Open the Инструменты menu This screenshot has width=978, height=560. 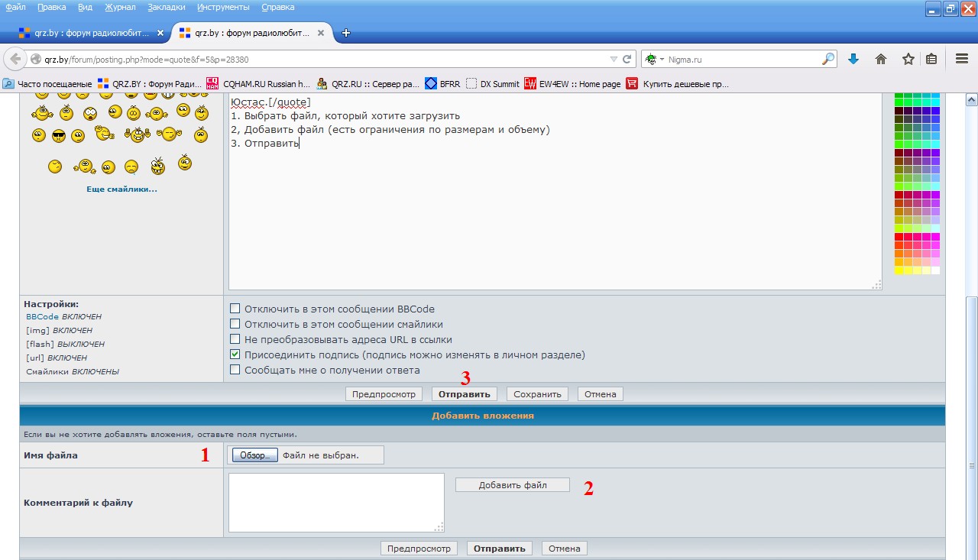223,7
